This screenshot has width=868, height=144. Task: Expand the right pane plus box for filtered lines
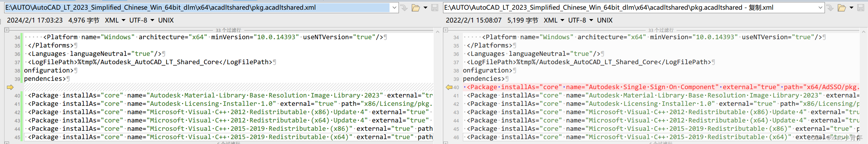pos(446,30)
